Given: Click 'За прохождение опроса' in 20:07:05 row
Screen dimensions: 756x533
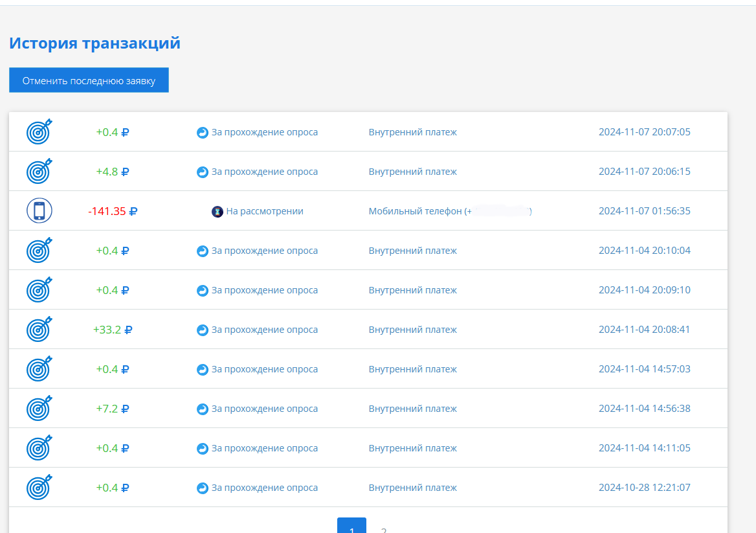Looking at the screenshot, I should coord(265,132).
